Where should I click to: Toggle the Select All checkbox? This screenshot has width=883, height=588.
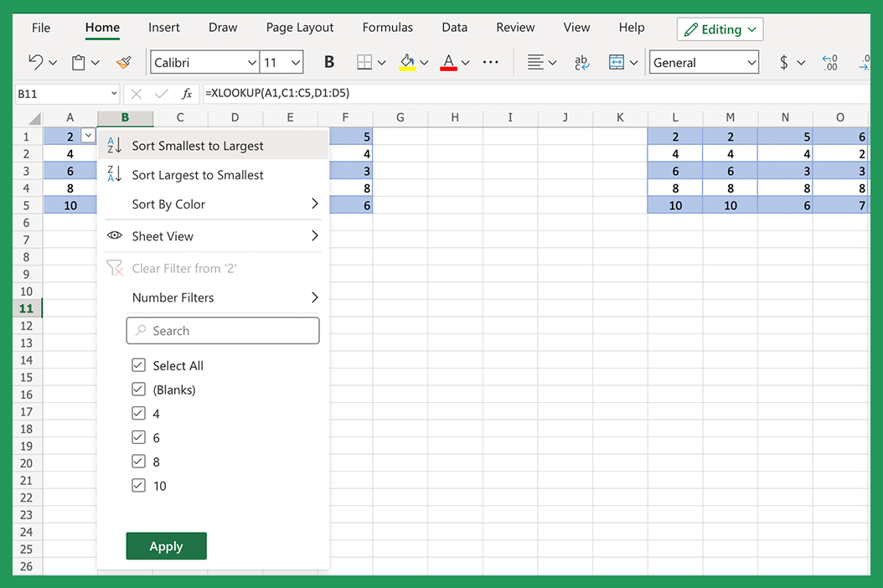(138, 365)
